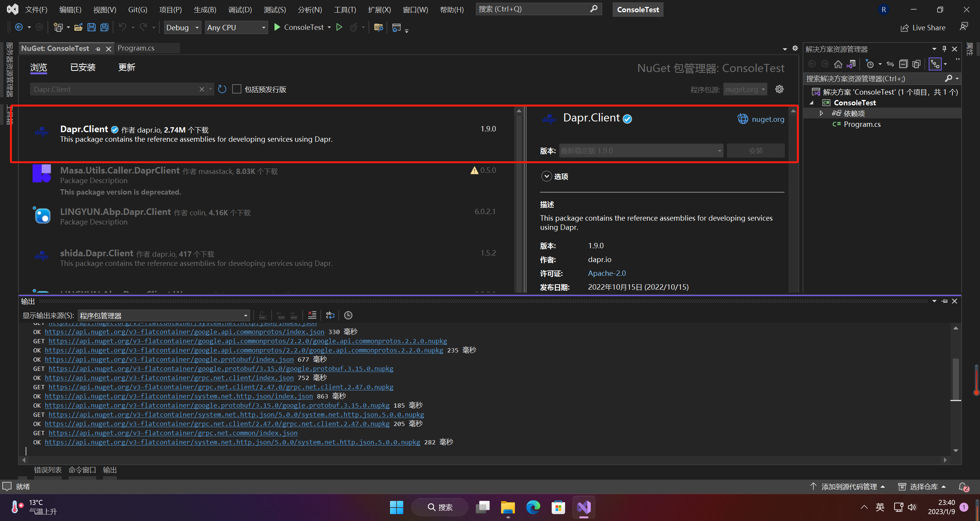This screenshot has width=980, height=521.
Task: Expand the options section chevron
Action: (546, 176)
